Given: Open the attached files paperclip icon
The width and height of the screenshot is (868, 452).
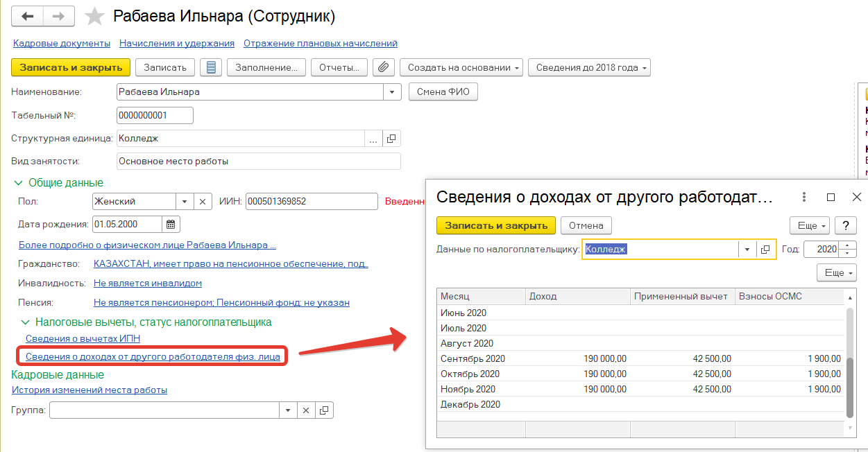Looking at the screenshot, I should tap(383, 67).
